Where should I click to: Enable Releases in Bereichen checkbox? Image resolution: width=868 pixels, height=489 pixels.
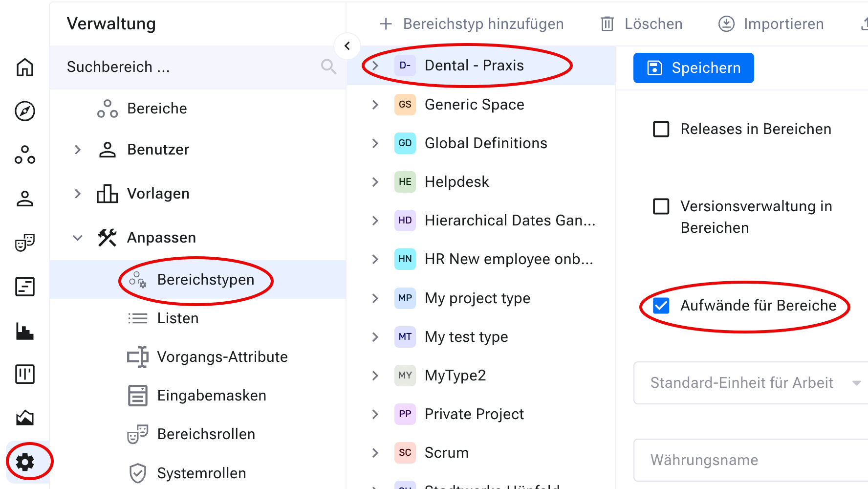661,129
